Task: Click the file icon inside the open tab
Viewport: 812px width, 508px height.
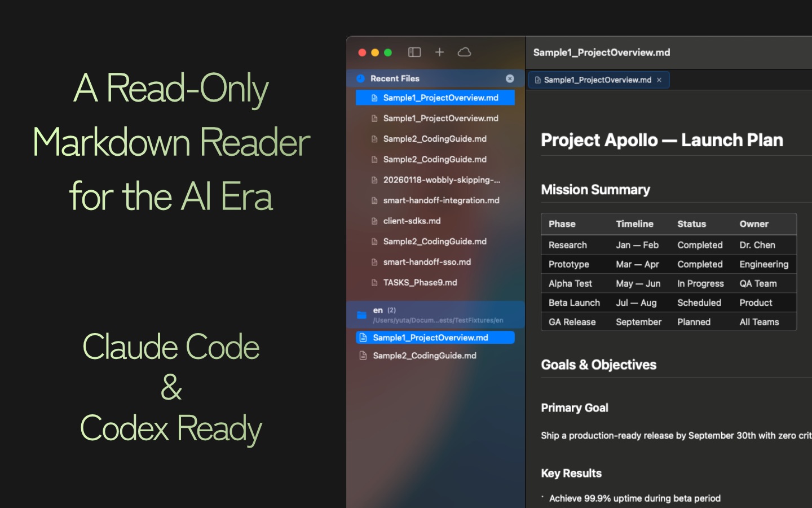Action: pos(538,80)
